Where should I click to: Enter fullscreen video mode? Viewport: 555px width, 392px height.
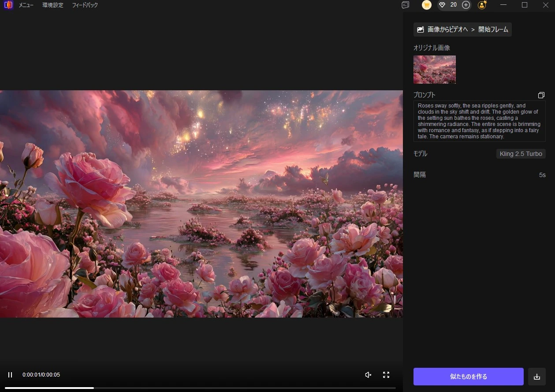pyautogui.click(x=386, y=375)
